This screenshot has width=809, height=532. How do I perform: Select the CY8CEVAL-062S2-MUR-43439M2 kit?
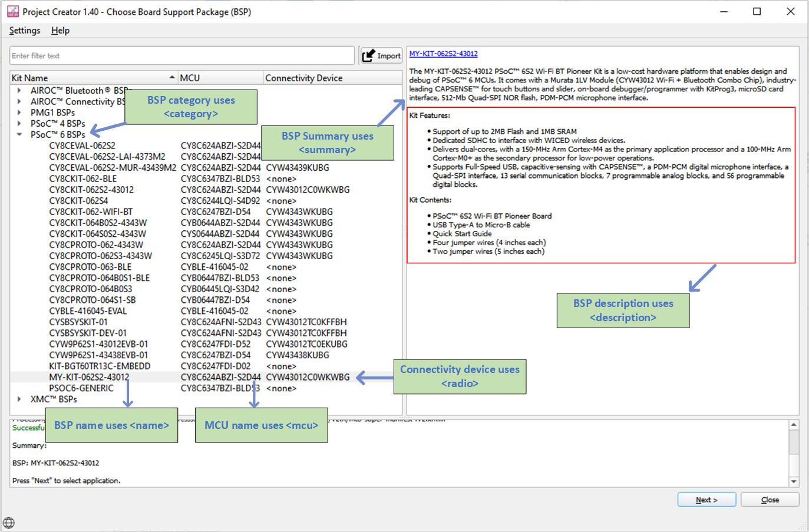pyautogui.click(x=113, y=168)
